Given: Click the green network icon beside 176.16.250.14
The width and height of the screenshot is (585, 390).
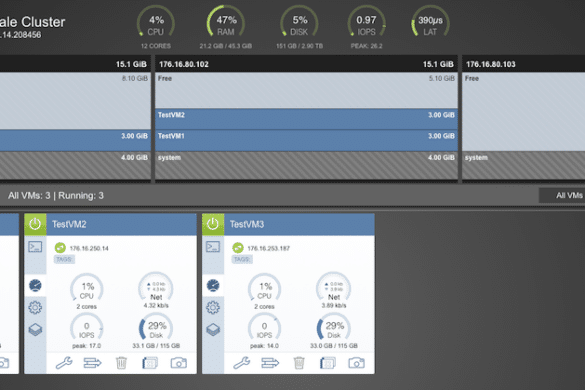Looking at the screenshot, I should (60, 248).
